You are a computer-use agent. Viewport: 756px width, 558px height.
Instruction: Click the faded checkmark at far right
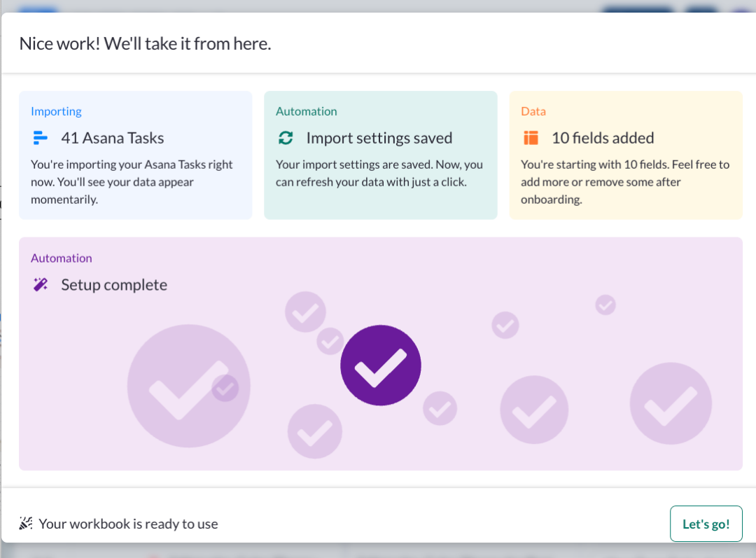pyautogui.click(x=671, y=403)
